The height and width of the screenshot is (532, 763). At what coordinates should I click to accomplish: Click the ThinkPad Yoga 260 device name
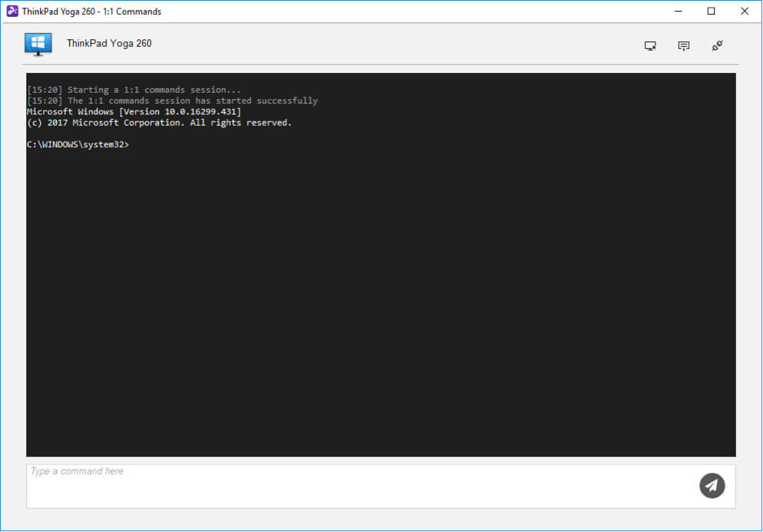109,43
